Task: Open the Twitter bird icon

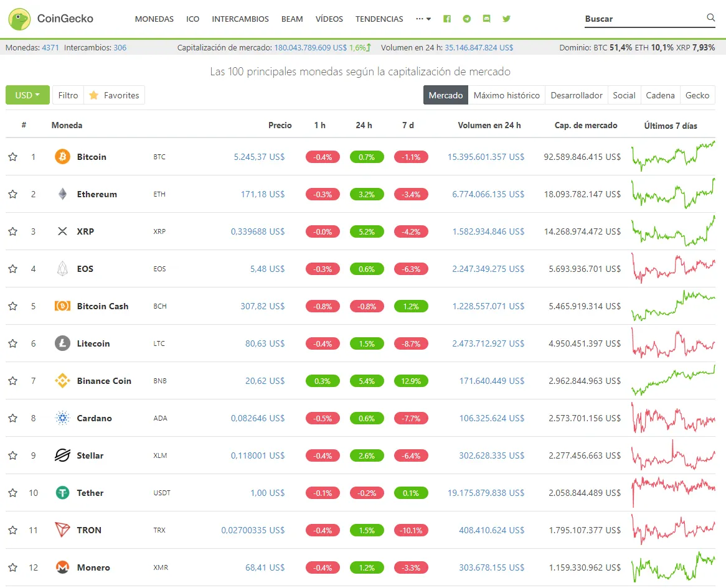Action: click(507, 19)
